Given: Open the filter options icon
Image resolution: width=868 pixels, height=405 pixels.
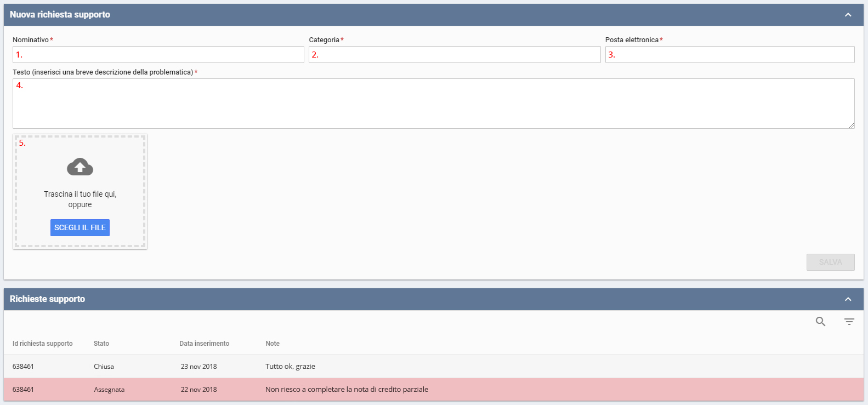Looking at the screenshot, I should [x=849, y=322].
